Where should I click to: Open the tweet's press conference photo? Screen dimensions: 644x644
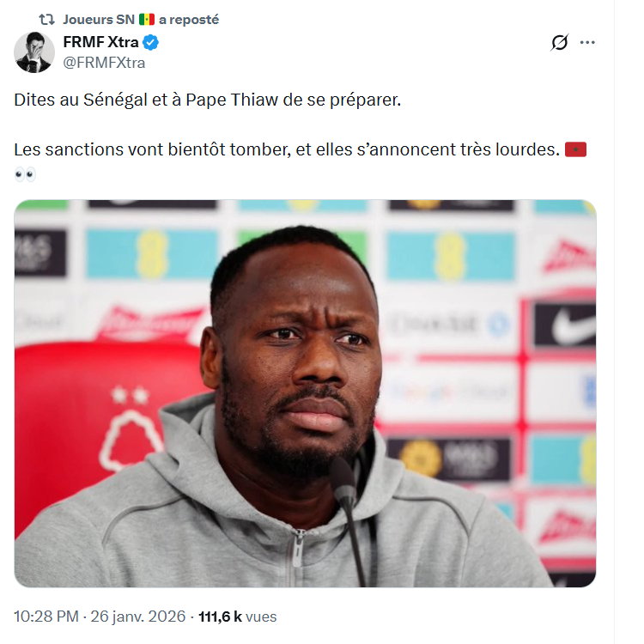[x=305, y=393]
